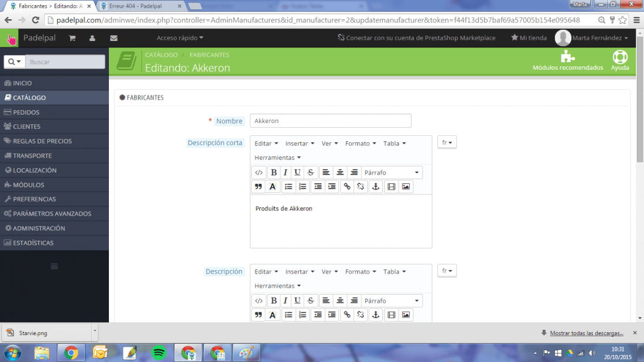Insert image in lower Descripción editor
This screenshot has width=644, height=362.
tap(406, 315)
